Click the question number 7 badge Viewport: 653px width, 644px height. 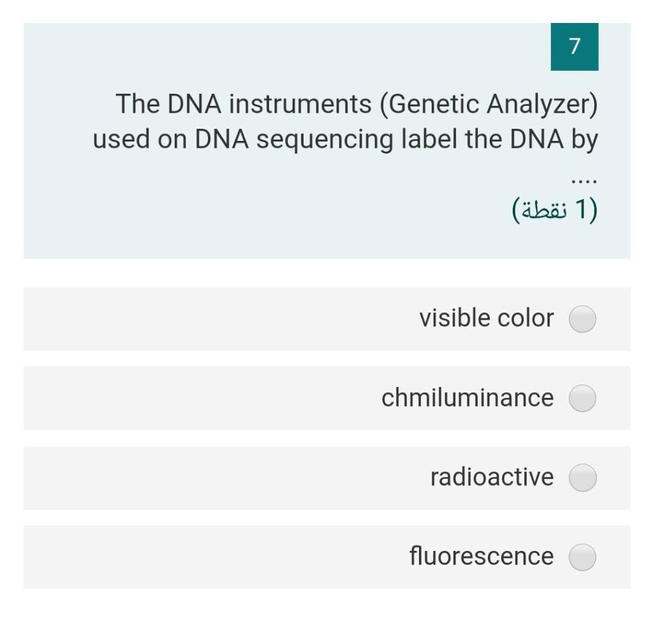[x=574, y=47]
